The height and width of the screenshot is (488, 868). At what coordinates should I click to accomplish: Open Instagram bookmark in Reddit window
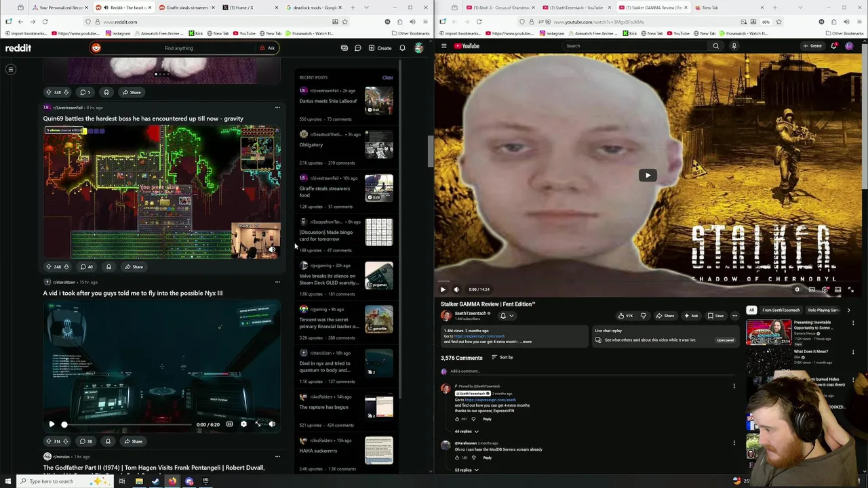[119, 33]
